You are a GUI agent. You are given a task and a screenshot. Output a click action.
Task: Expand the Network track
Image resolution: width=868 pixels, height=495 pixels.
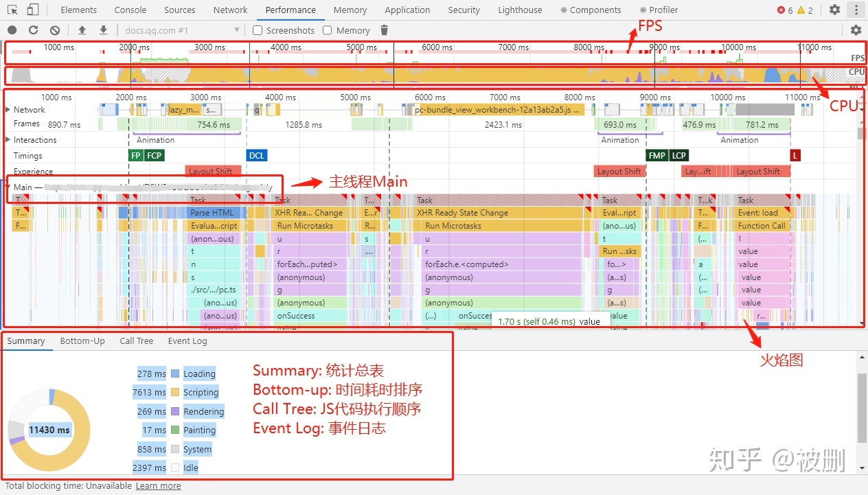pyautogui.click(x=8, y=110)
